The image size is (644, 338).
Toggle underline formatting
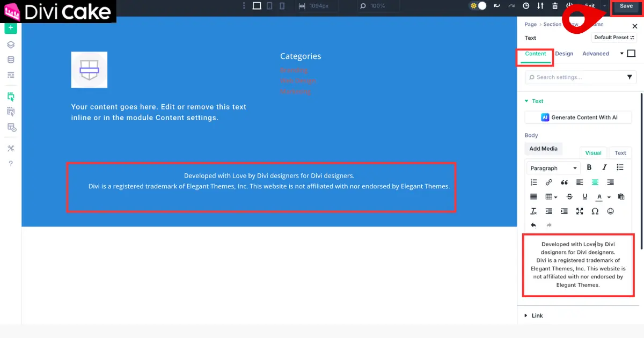pos(585,197)
